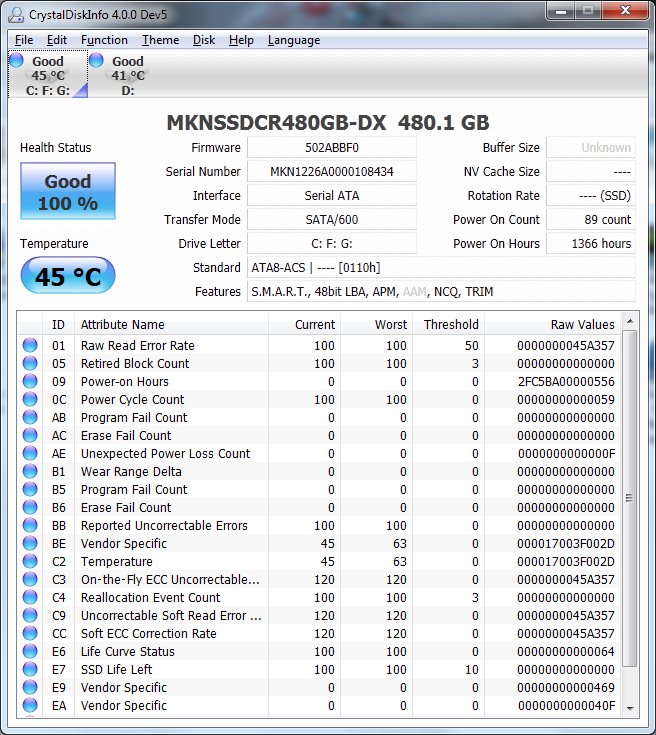Open the Function menu

pos(104,40)
